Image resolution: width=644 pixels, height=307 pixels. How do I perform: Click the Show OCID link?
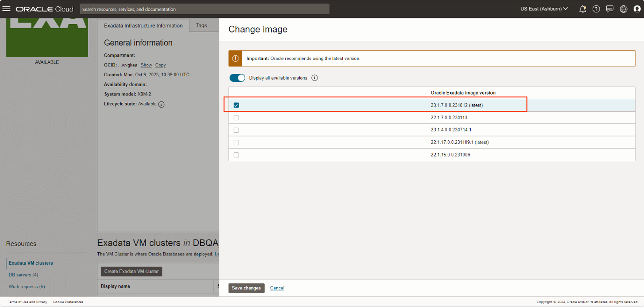(x=146, y=65)
